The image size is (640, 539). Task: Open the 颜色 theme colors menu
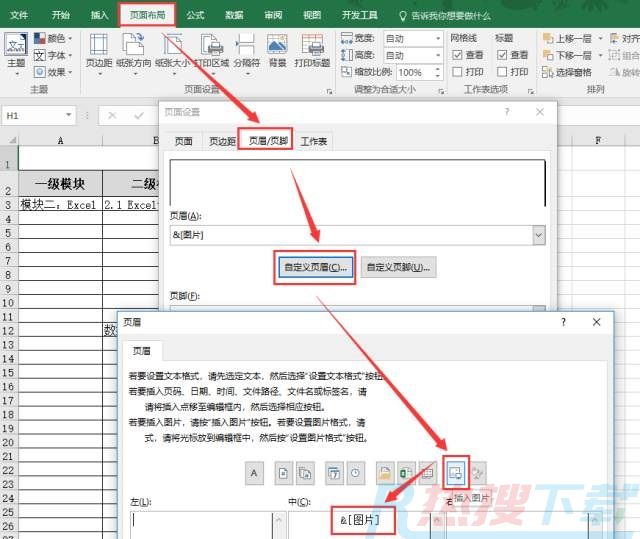(x=53, y=38)
